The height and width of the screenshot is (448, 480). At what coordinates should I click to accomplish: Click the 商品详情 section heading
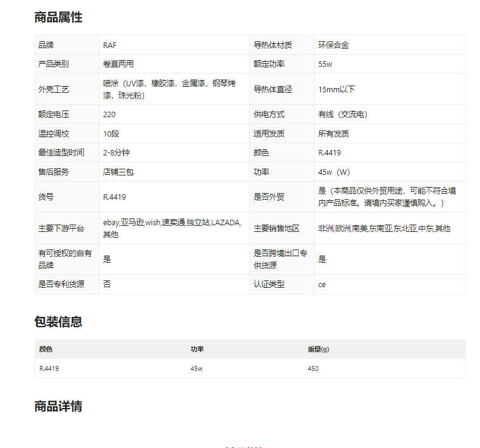click(x=58, y=406)
